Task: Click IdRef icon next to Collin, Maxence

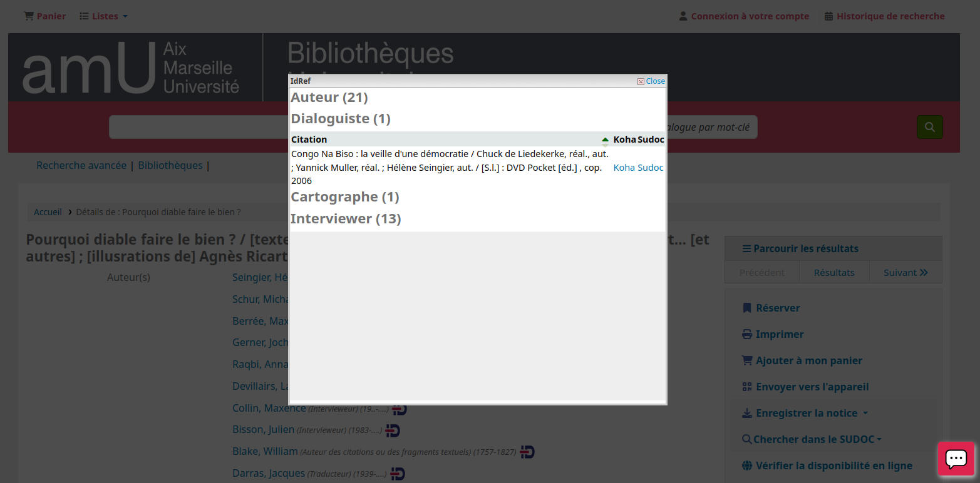Action: point(400,409)
